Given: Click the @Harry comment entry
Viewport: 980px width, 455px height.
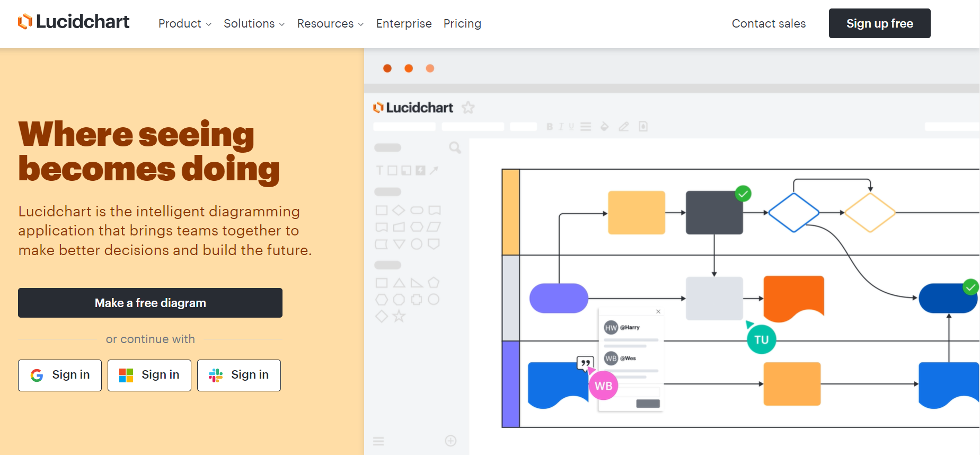Looking at the screenshot, I should pyautogui.click(x=622, y=327).
